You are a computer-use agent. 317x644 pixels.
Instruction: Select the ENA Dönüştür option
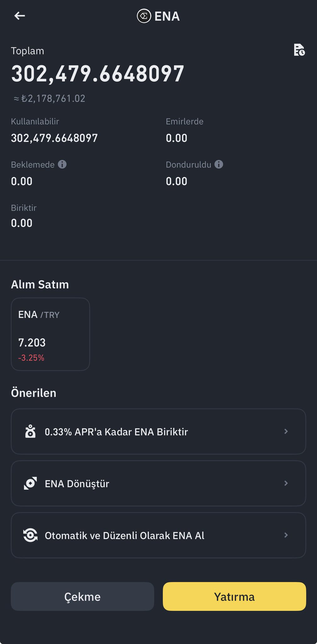click(77, 484)
